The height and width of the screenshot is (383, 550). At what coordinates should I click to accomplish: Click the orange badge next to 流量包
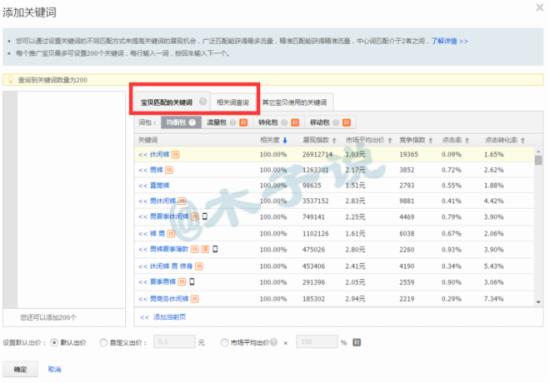pos(243,122)
